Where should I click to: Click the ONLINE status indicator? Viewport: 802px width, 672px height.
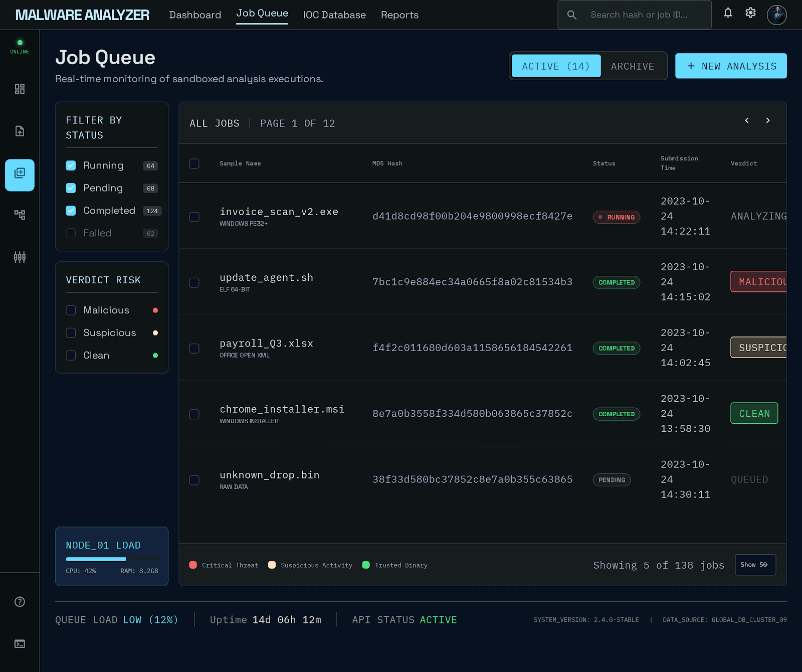coord(20,47)
